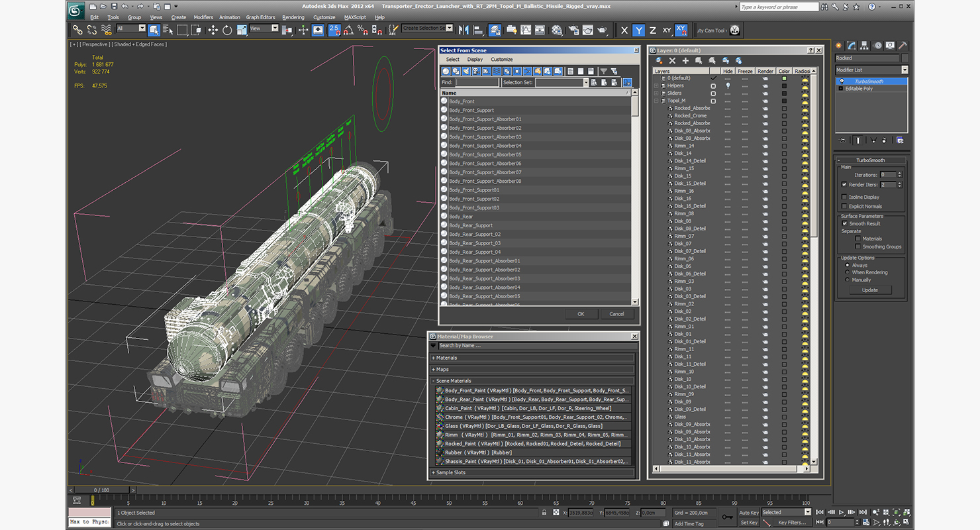Viewport: 980px width, 530px height.
Task: Open the MAXScript menu
Action: [x=355, y=17]
